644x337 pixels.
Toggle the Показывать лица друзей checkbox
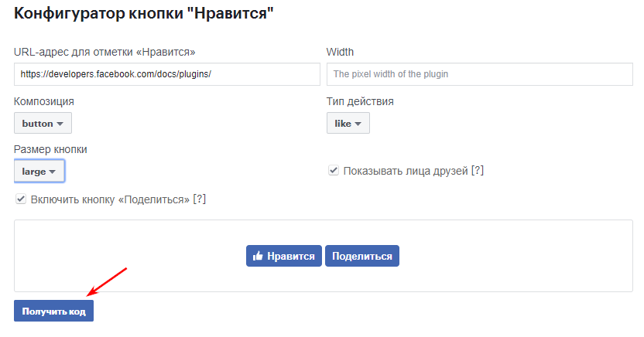(x=334, y=170)
